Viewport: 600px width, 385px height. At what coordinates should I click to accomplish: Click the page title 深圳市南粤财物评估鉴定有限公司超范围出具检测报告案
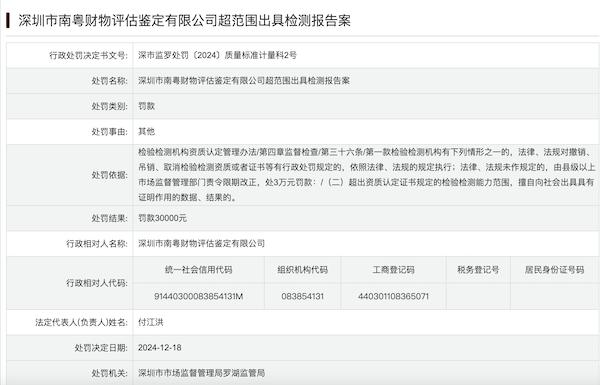click(184, 21)
